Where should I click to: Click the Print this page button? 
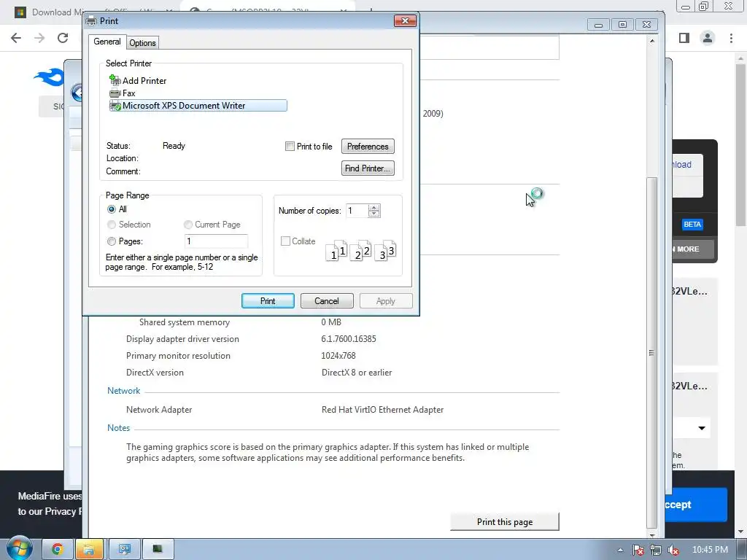click(505, 521)
